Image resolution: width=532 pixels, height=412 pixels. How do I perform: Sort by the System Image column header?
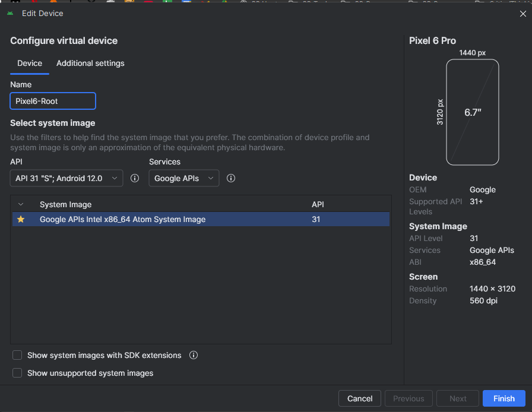click(x=65, y=204)
